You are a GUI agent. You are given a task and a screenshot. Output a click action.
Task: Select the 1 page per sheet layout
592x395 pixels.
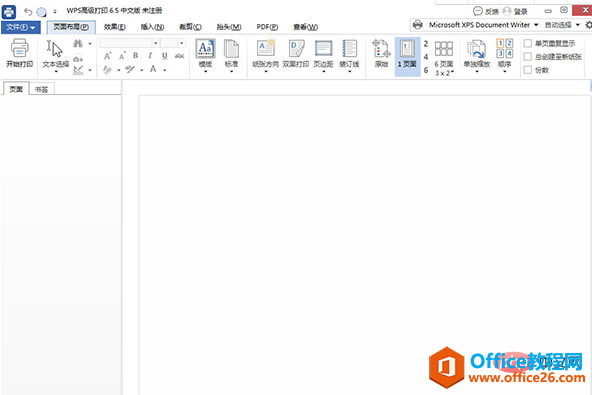[407, 56]
